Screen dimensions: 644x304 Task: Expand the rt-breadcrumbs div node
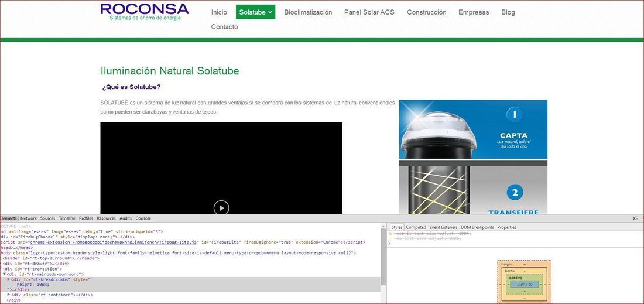[x=9, y=279]
